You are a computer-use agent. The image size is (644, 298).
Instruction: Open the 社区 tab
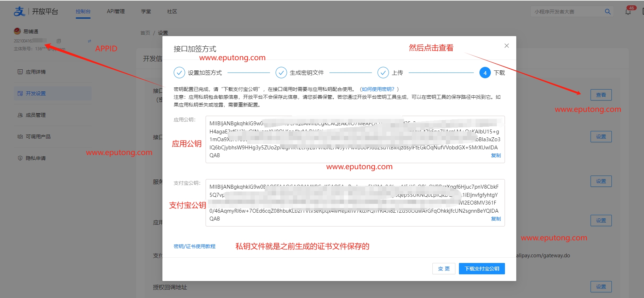pyautogui.click(x=172, y=11)
